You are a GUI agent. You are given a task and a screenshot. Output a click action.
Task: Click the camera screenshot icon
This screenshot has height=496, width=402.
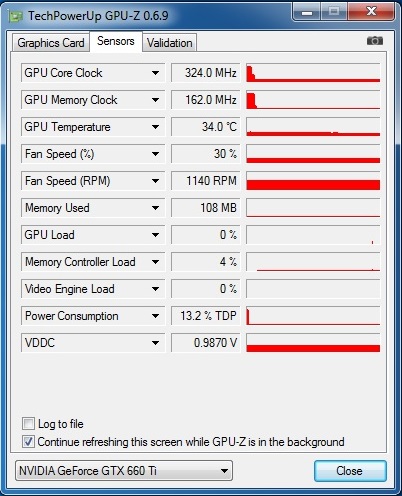[375, 41]
